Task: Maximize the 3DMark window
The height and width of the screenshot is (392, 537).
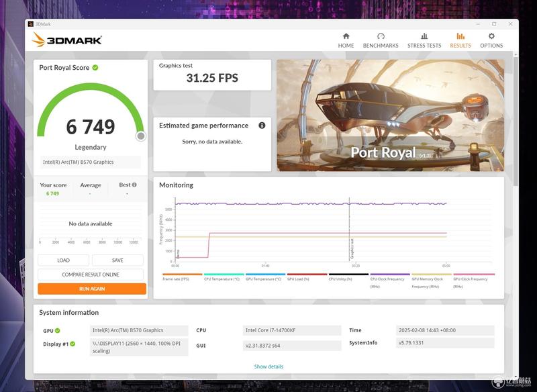Action: click(x=494, y=24)
